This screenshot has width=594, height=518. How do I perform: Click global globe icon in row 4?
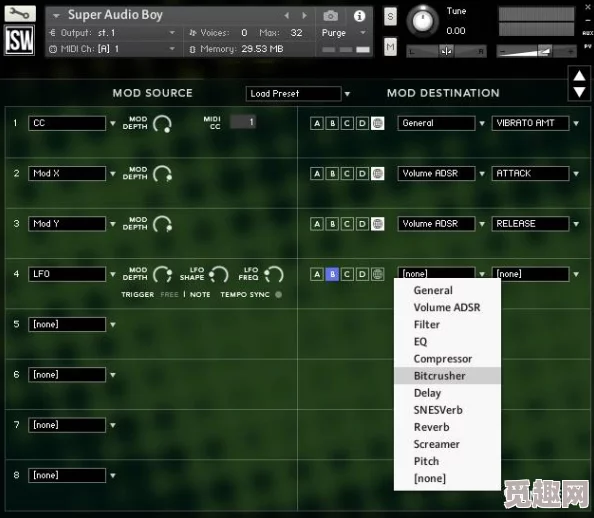click(377, 274)
